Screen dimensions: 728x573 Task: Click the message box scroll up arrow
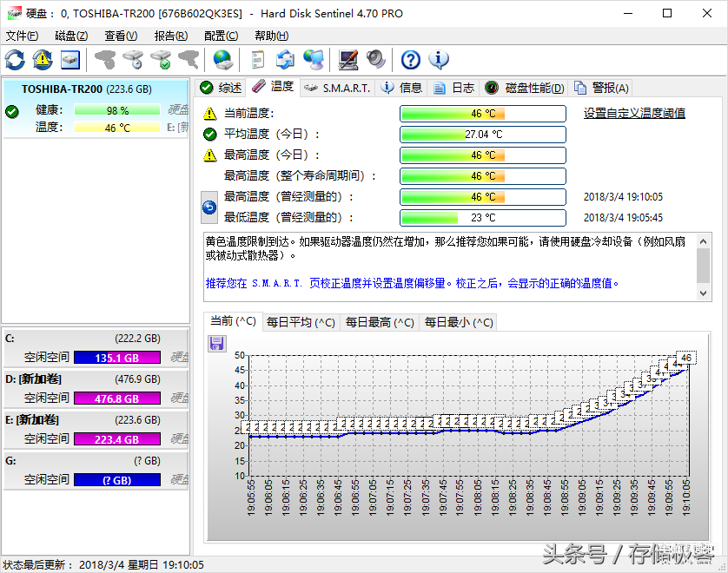[x=704, y=241]
